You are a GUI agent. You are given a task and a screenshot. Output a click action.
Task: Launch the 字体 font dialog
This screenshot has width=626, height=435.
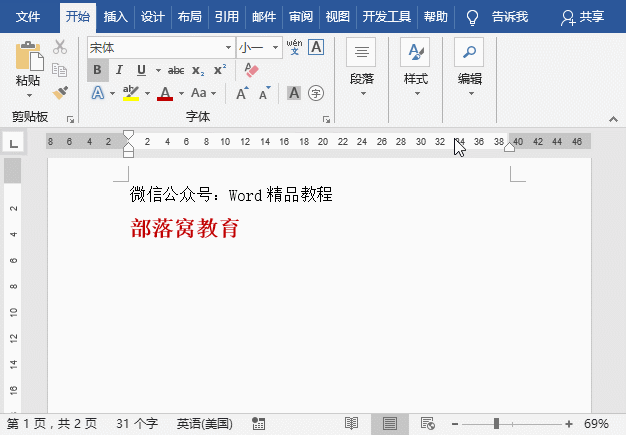click(326, 119)
